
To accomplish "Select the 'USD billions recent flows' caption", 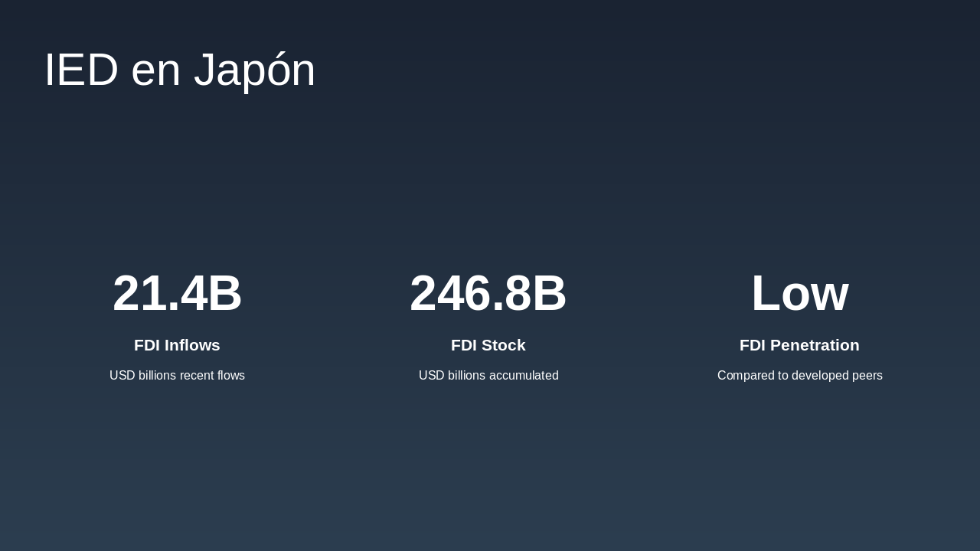I will pyautogui.click(x=177, y=376).
